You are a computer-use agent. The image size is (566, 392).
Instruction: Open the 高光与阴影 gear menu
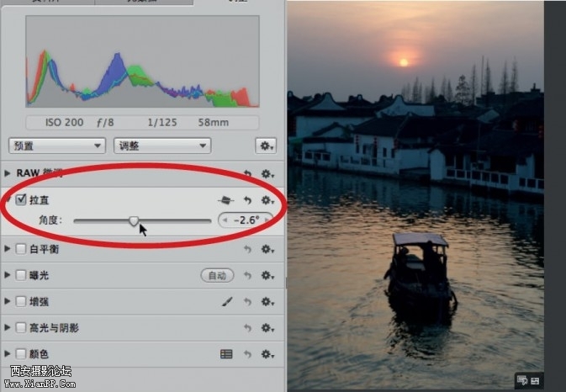click(267, 327)
